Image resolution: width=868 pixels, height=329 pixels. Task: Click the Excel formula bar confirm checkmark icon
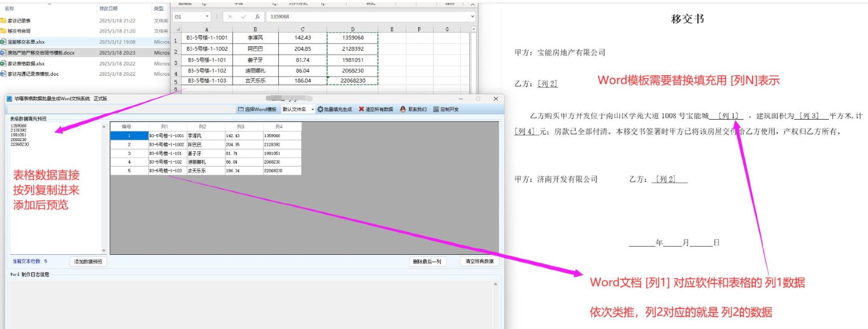tap(243, 17)
